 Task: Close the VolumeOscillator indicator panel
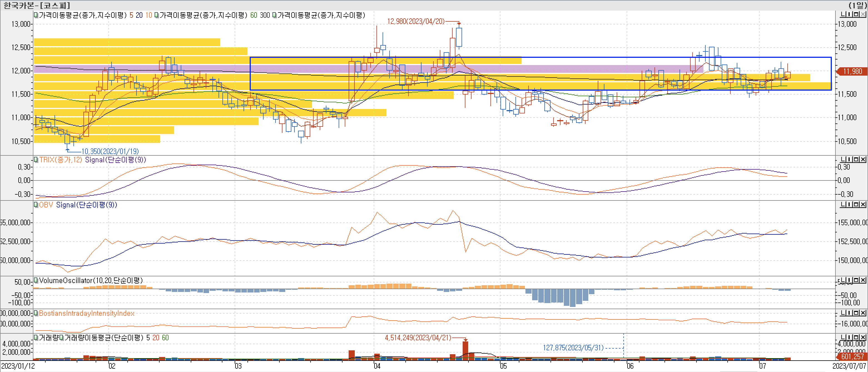863,280
